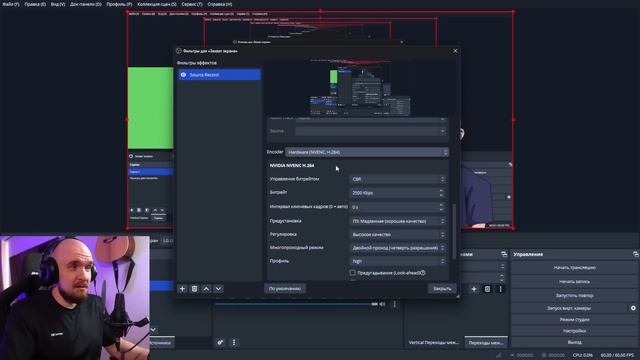Click the NVIDIA NVENC H.264 heading
640x360 pixels.
coord(292,165)
